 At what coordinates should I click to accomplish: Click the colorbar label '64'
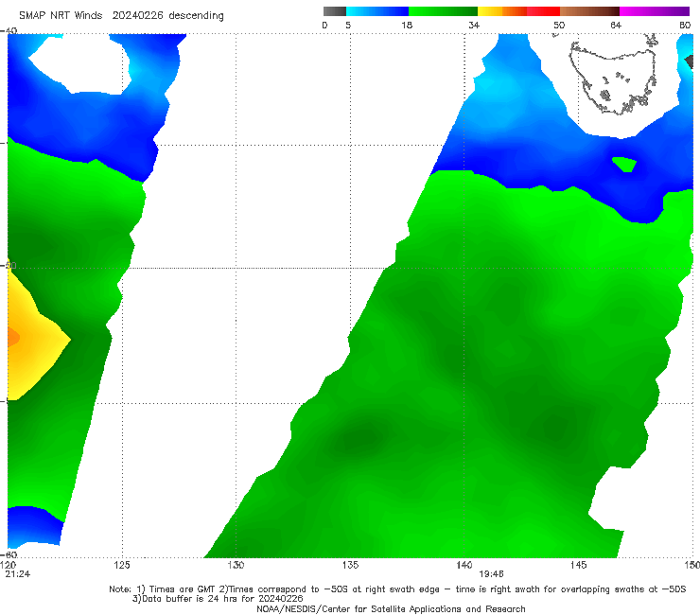coord(616,26)
